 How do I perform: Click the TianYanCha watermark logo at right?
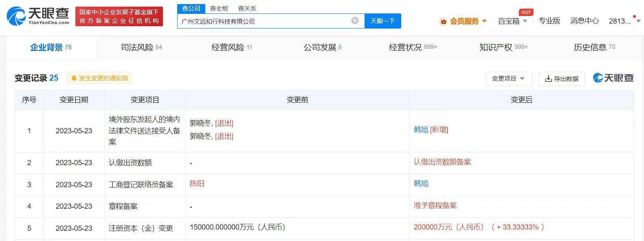pos(613,78)
